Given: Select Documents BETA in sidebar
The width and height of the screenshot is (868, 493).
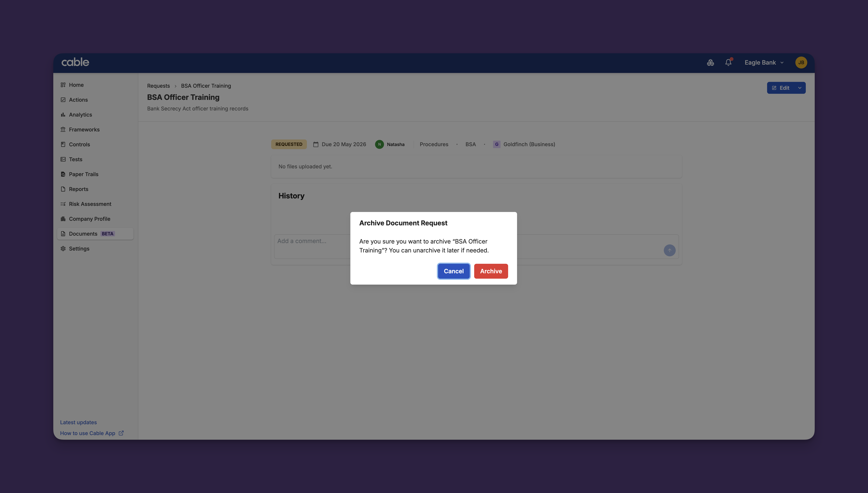Looking at the screenshot, I should pos(95,234).
